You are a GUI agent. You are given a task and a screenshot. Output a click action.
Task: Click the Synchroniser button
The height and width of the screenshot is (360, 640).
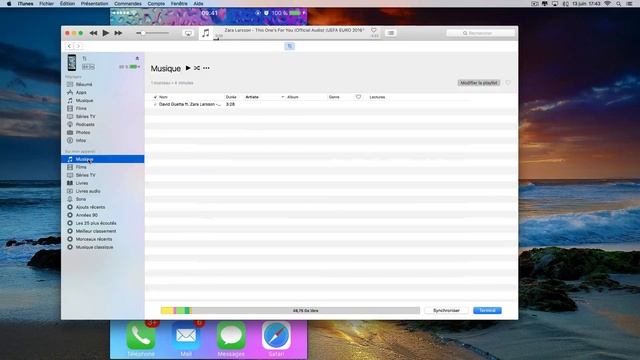pyautogui.click(x=446, y=311)
